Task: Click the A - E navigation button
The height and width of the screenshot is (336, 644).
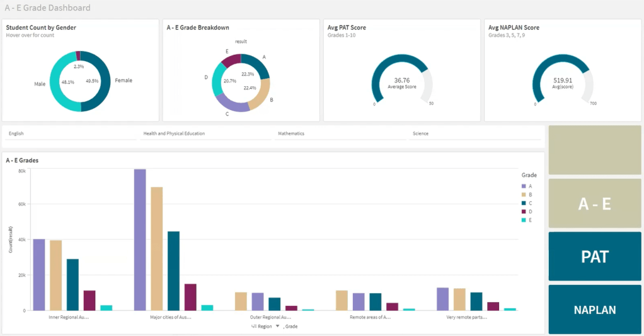Action: pyautogui.click(x=594, y=204)
